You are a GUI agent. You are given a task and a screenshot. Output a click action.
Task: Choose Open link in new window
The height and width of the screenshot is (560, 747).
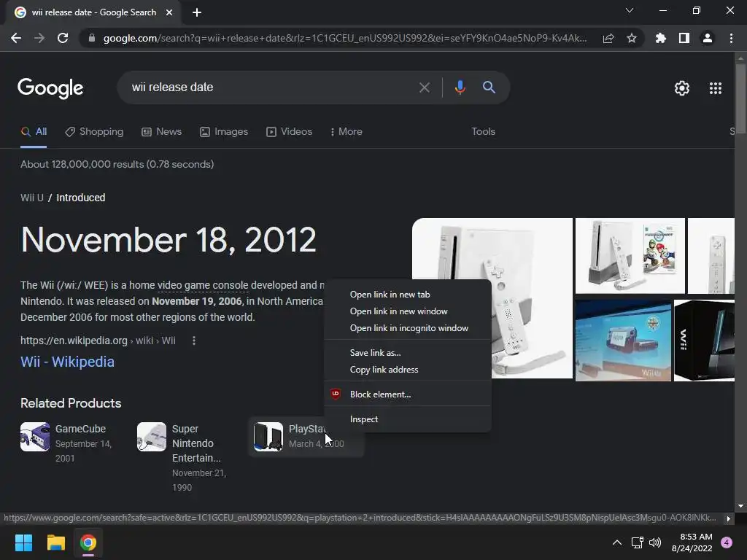pyautogui.click(x=408, y=311)
